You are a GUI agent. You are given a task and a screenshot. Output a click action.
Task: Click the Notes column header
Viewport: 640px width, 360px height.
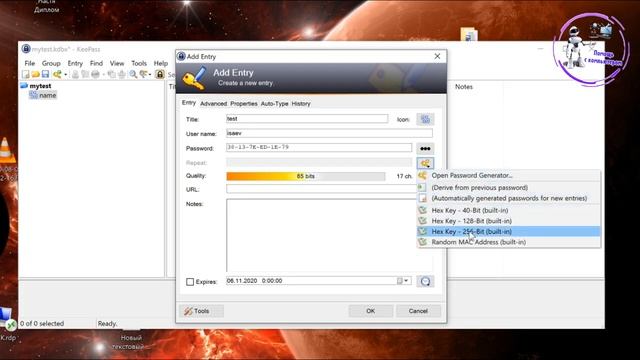point(464,87)
